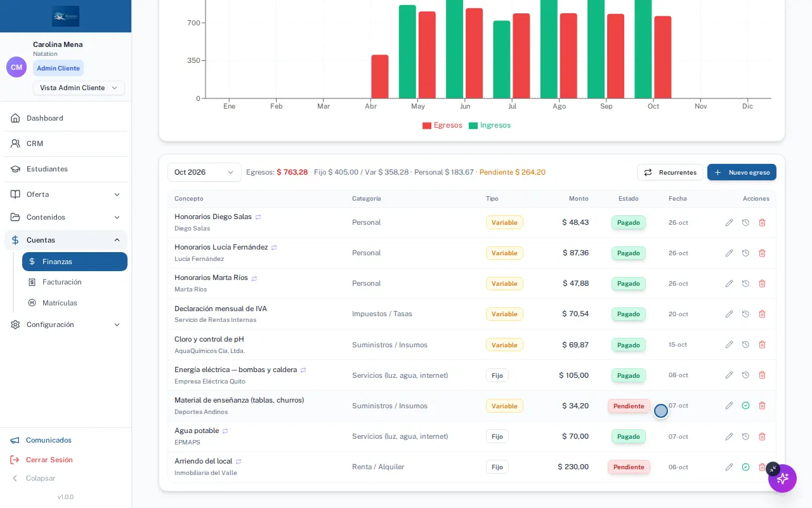Click the CM user avatar
Viewport: 812px width, 508px height.
[16, 67]
